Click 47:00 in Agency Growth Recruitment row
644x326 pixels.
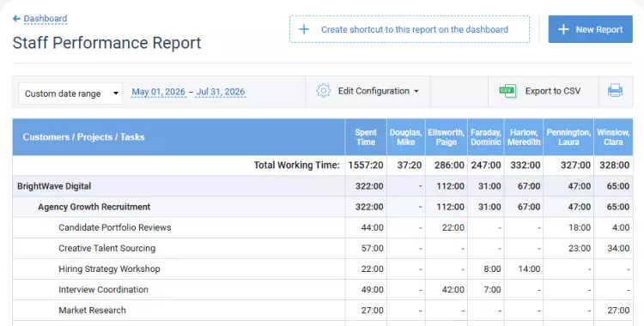580,207
